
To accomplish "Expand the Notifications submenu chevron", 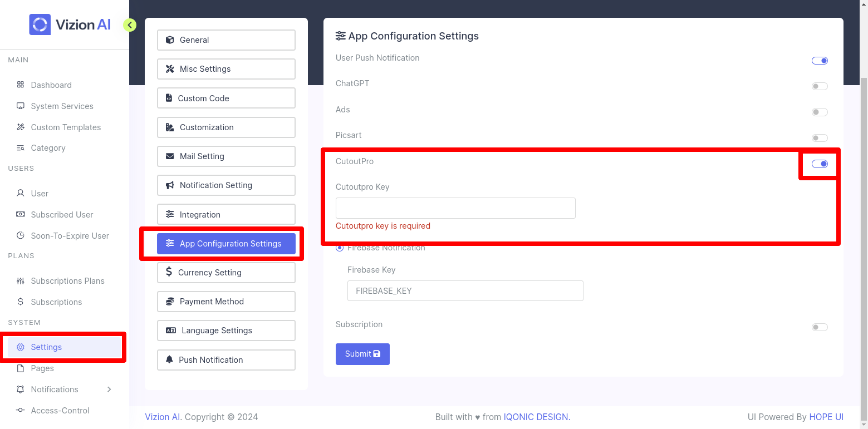I will click(x=109, y=389).
